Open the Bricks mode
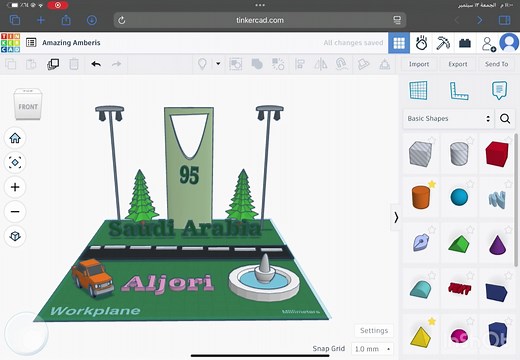 pyautogui.click(x=465, y=43)
